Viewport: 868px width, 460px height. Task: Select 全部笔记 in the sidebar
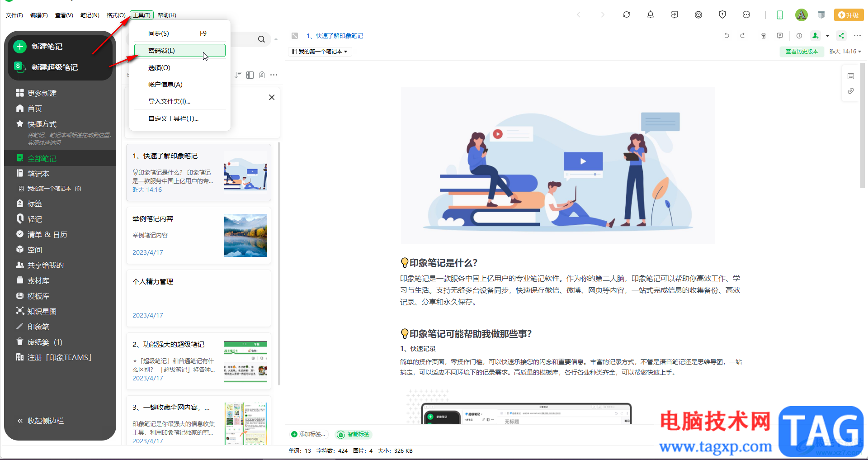coord(60,158)
